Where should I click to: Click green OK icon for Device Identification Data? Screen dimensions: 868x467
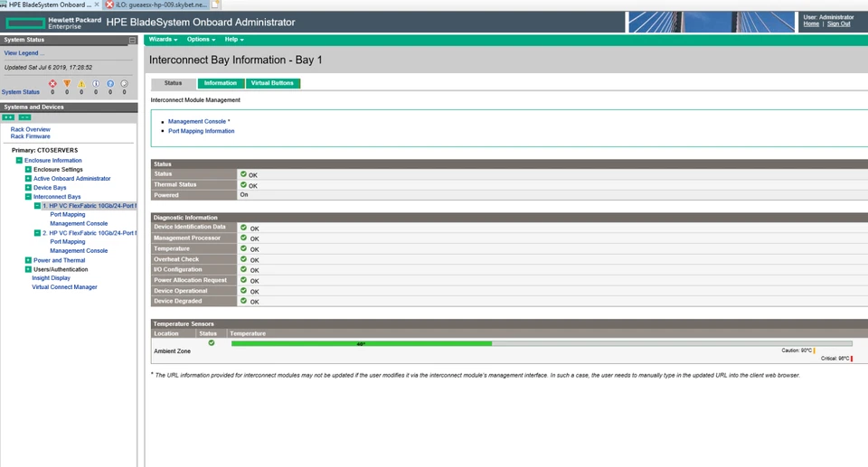(x=243, y=228)
